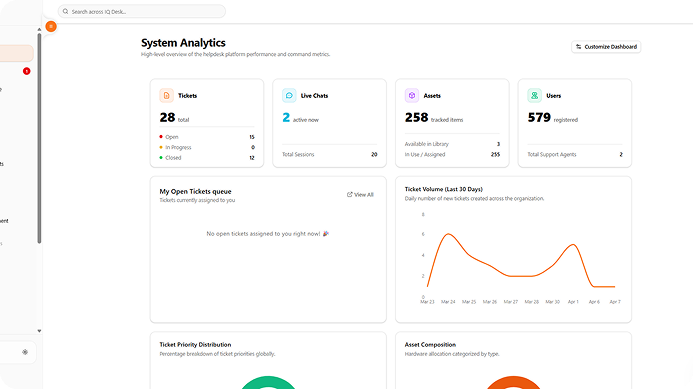Click Total Support Agents row

[x=575, y=154]
